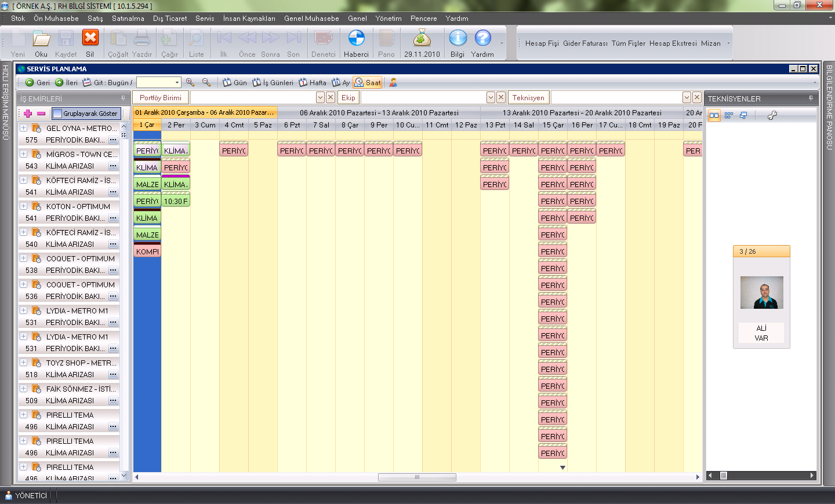This screenshot has height=504, width=835.
Task: Expand the Portföy Birimi filter dropdown
Action: (x=320, y=98)
